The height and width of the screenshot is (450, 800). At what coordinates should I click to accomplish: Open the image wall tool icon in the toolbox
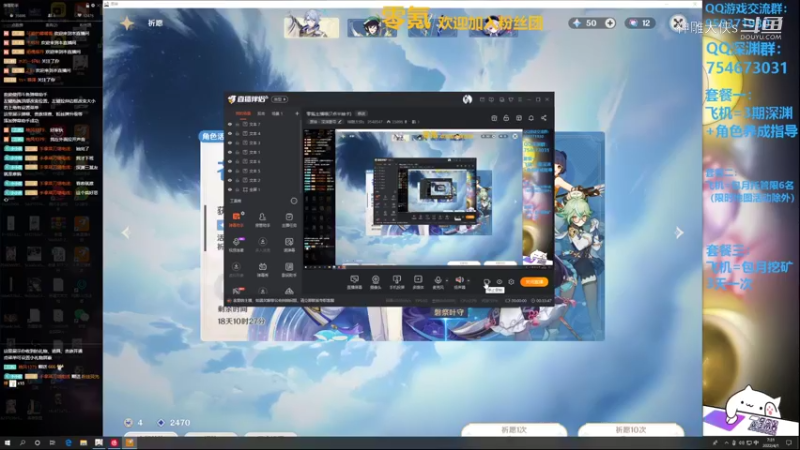click(289, 244)
